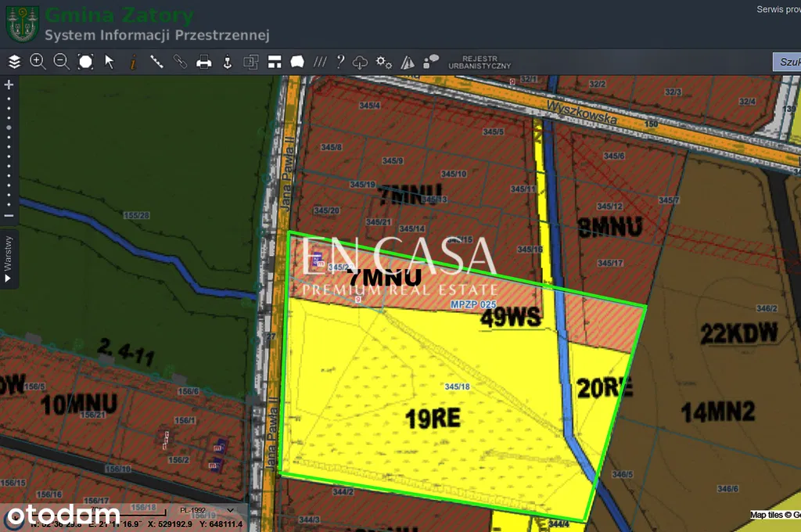Click the Gmina Zatory header title
This screenshot has height=532, width=801.
tap(120, 15)
